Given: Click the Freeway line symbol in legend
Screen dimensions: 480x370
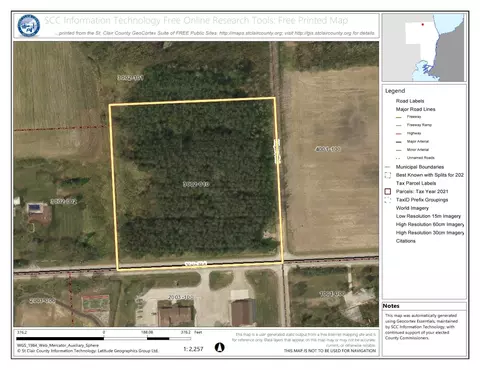Looking at the screenshot, I should click(x=398, y=117).
